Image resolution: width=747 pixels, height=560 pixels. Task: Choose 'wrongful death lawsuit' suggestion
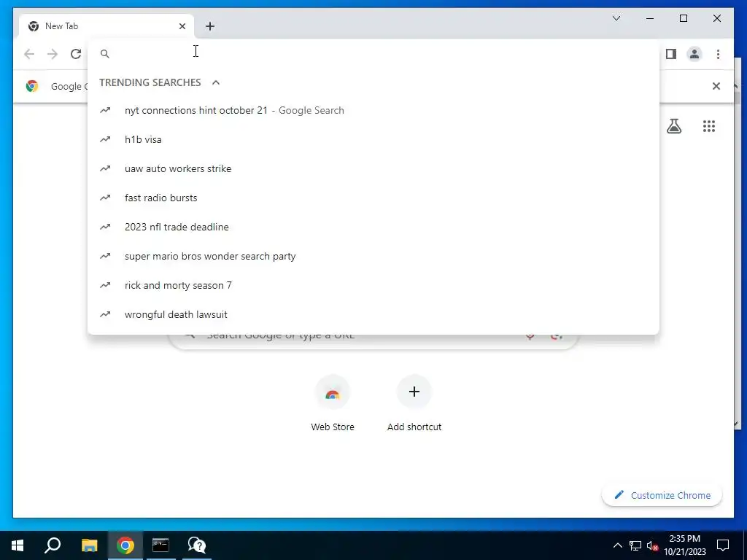tap(373, 314)
